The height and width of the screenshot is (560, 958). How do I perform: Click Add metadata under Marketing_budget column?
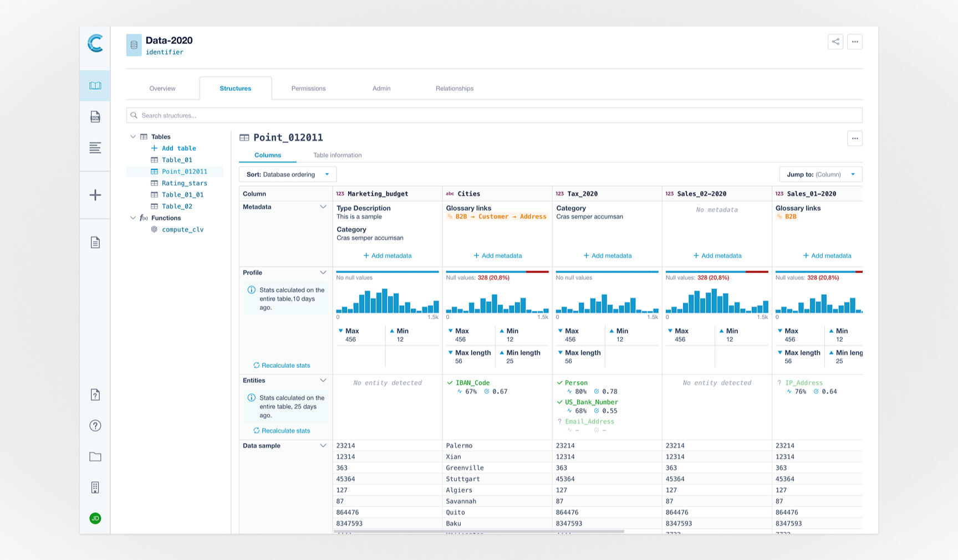pyautogui.click(x=387, y=256)
